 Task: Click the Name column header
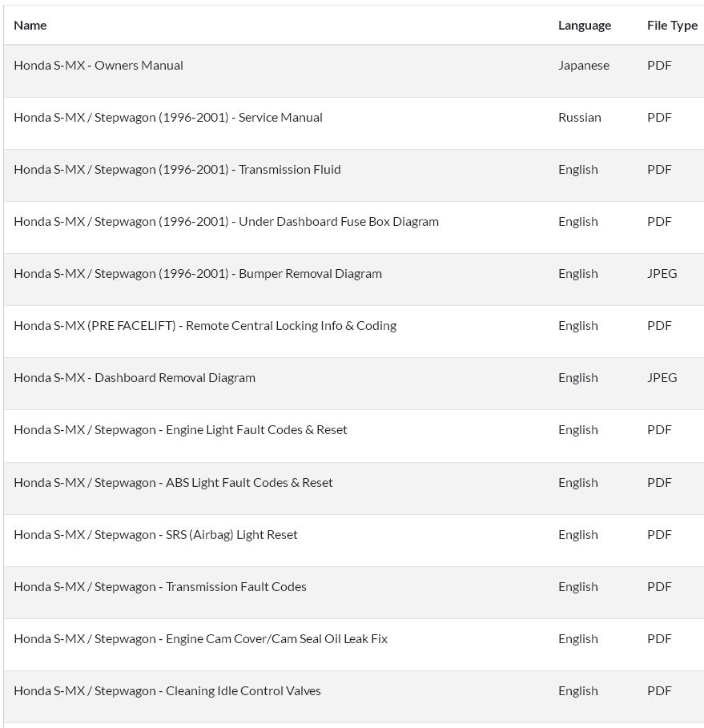pos(30,26)
